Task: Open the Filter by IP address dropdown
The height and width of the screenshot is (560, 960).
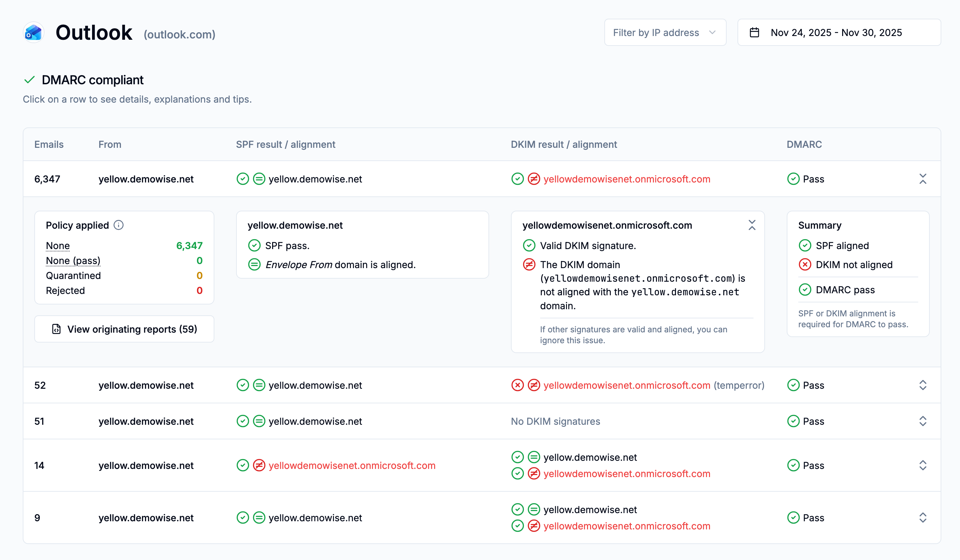Action: 665,32
